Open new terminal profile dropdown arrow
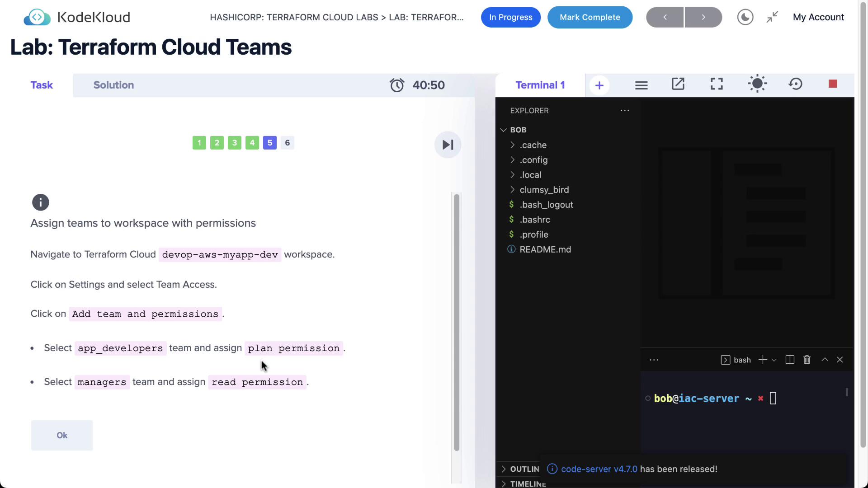This screenshot has width=868, height=488. tap(774, 360)
